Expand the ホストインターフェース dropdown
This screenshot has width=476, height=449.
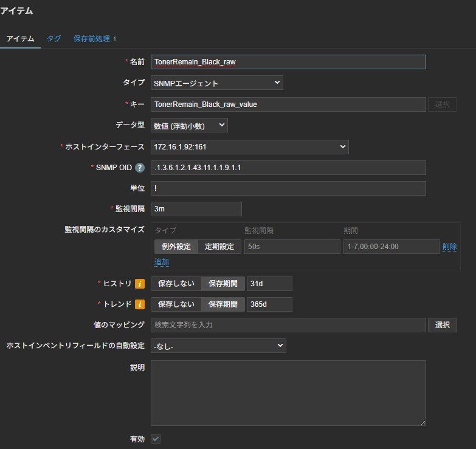(249, 147)
